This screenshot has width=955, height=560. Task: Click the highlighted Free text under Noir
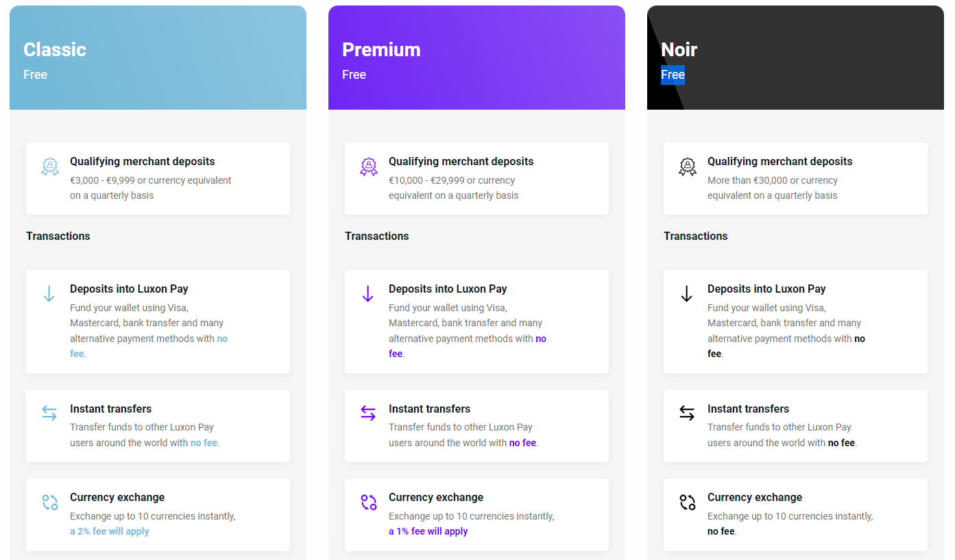[673, 75]
